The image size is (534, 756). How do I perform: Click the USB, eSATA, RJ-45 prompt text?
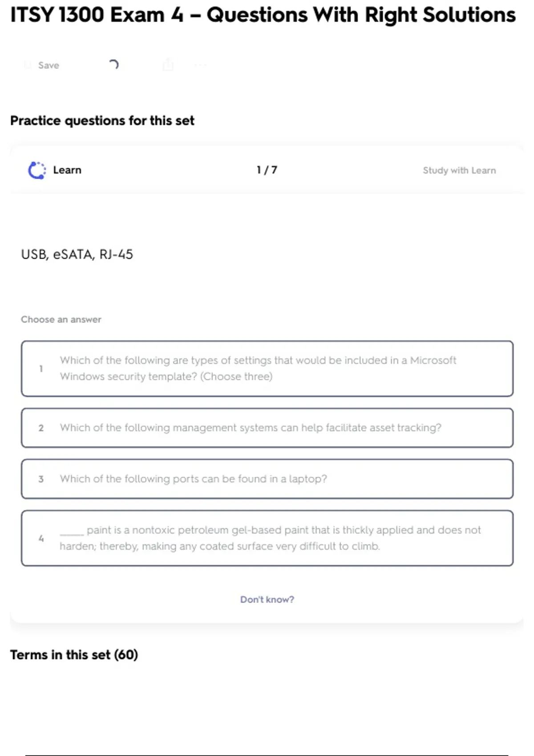coord(77,254)
